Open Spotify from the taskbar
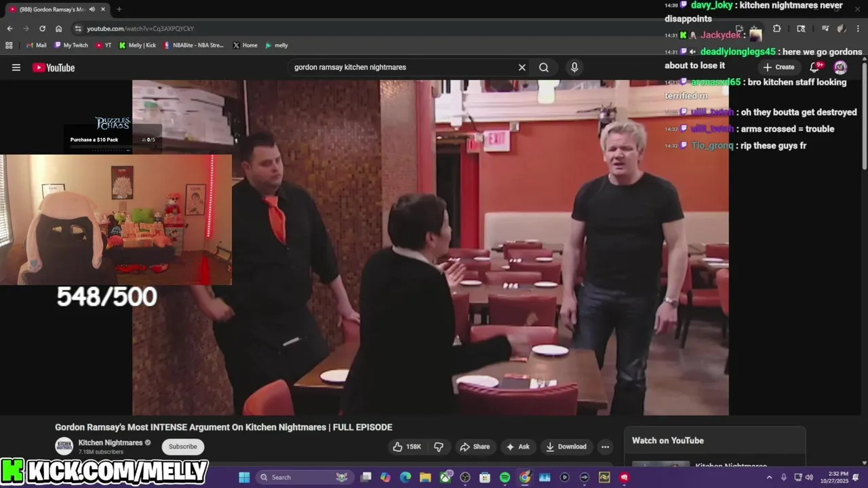 (x=505, y=477)
